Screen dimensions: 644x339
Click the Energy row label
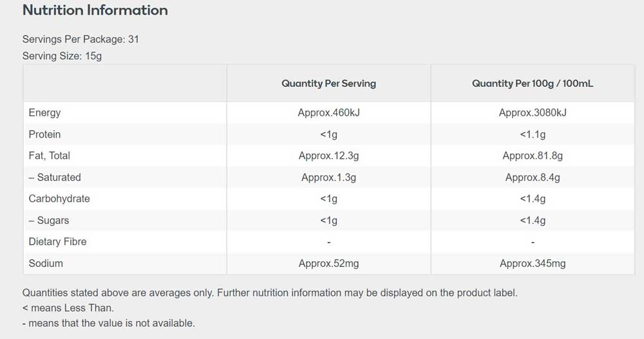[x=44, y=113]
